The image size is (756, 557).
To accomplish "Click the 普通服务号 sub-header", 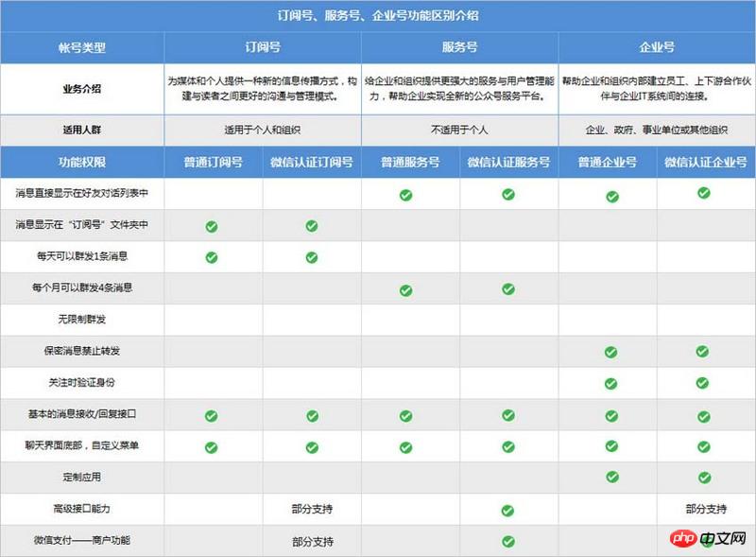I will pos(410,162).
